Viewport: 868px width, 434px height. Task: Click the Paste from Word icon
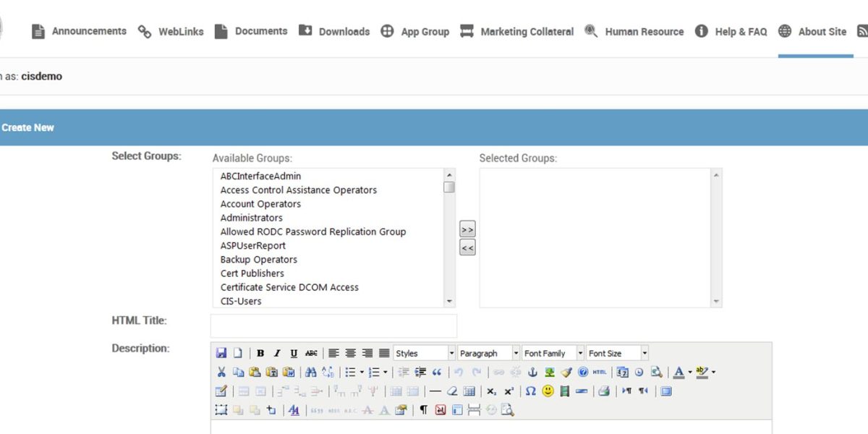(x=287, y=372)
